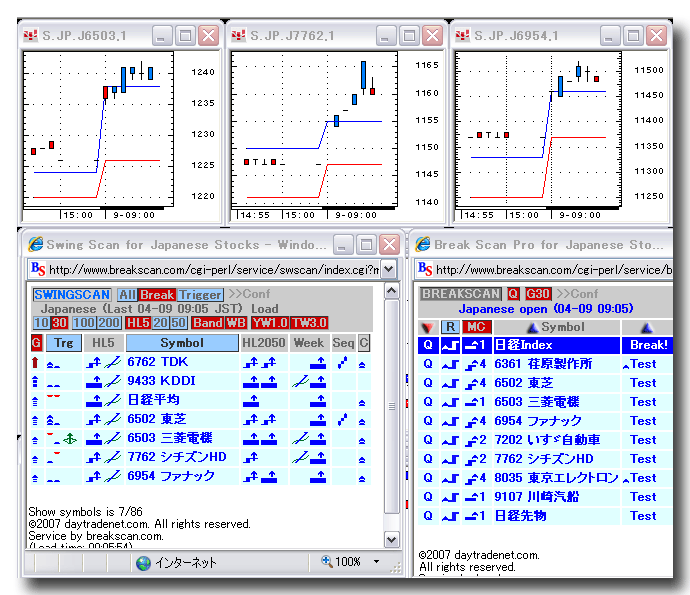Viewport: 690px width, 595px height.
Task: Click the Load link in Swing Scan
Action: (264, 309)
